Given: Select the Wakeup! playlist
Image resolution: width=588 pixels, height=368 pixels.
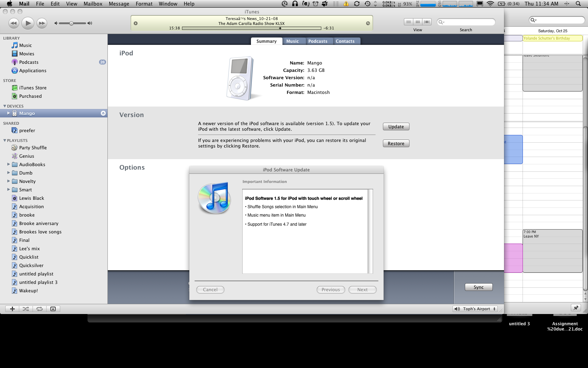Looking at the screenshot, I should tap(54, 291).
